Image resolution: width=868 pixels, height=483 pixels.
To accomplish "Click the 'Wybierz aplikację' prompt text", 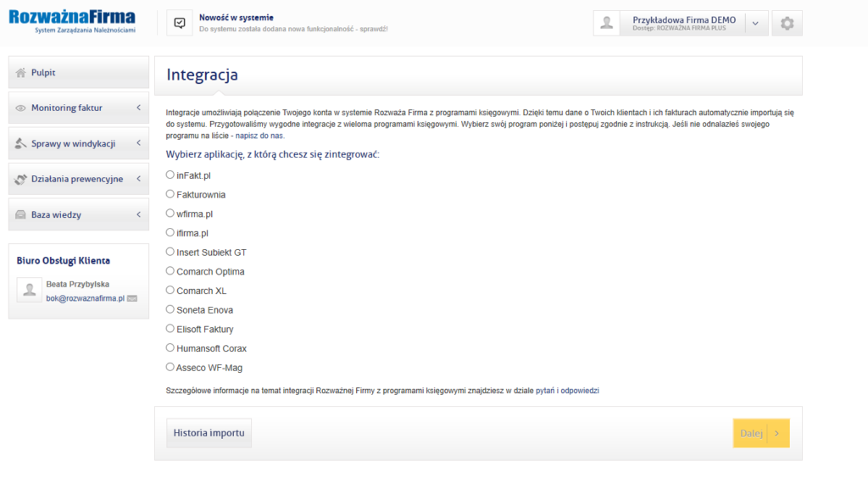I will click(x=272, y=154).
